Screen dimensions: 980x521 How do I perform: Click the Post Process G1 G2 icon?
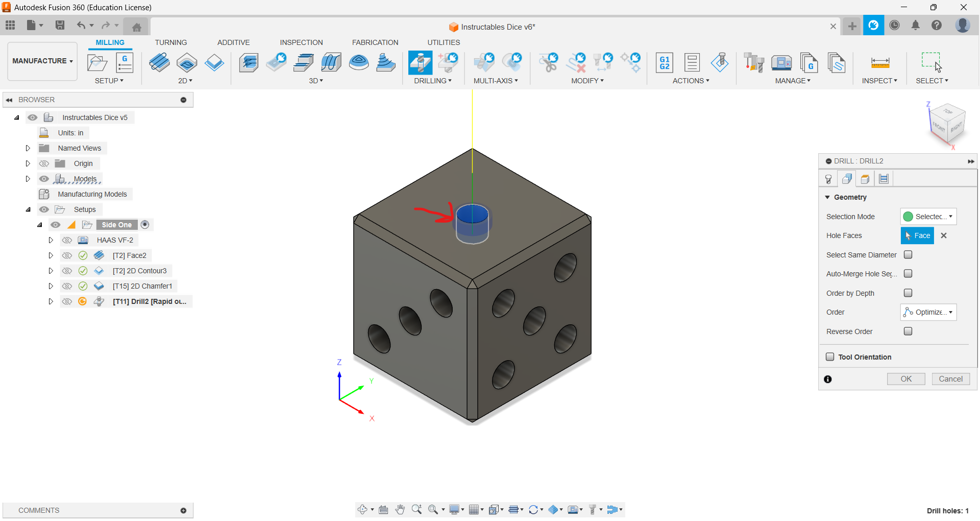tap(665, 63)
